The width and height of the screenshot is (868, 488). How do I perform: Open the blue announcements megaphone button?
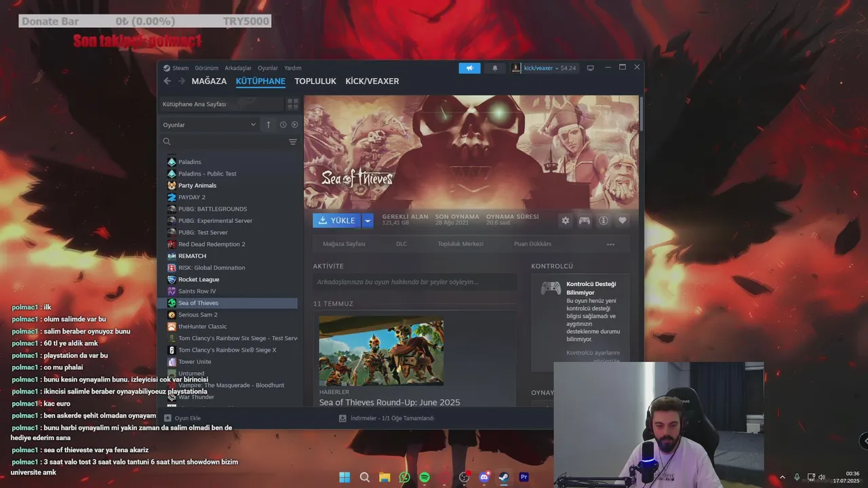click(x=469, y=68)
